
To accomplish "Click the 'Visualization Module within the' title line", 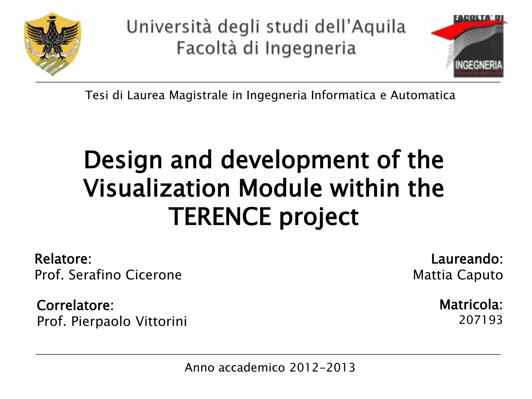I will click(x=264, y=188).
